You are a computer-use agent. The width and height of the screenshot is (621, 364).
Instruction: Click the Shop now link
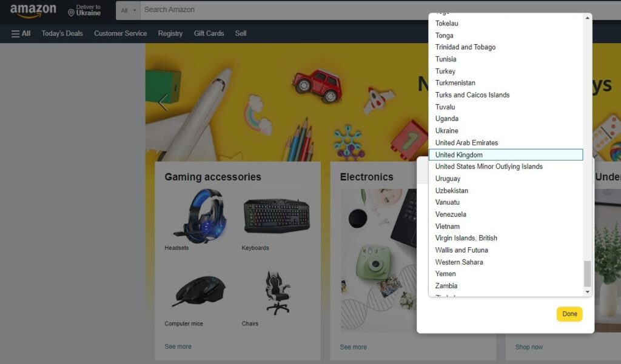pos(529,346)
